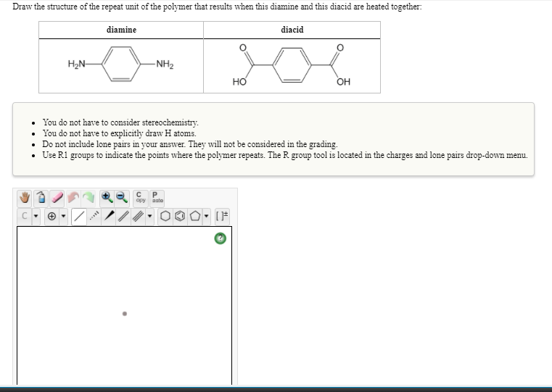The height and width of the screenshot is (392, 552).
Task: Open the green help question mark
Action: (x=221, y=238)
